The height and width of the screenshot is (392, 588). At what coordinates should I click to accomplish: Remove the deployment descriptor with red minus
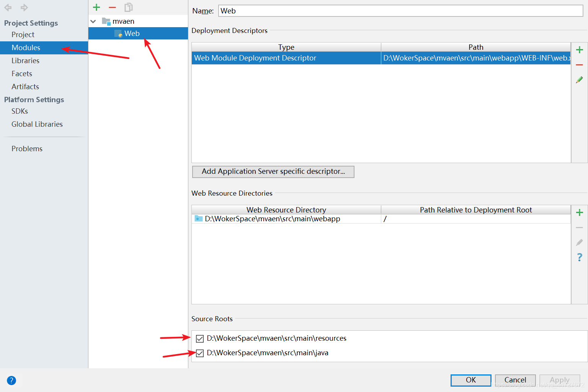click(x=580, y=65)
